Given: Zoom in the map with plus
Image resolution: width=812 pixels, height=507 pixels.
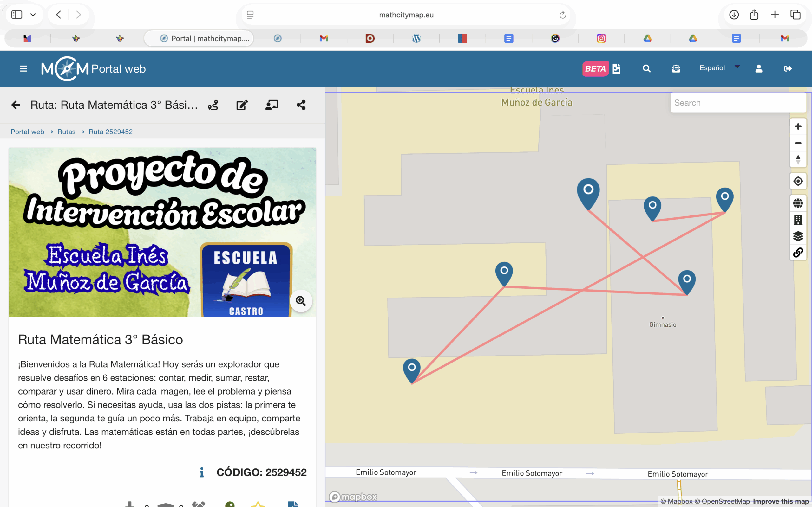Looking at the screenshot, I should click(798, 126).
